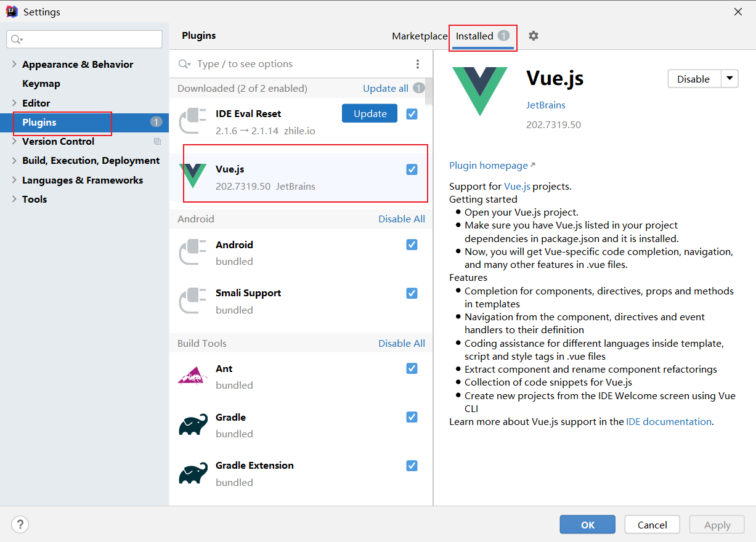The image size is (756, 542).
Task: Select the Installed tab
Action: pyautogui.click(x=474, y=36)
